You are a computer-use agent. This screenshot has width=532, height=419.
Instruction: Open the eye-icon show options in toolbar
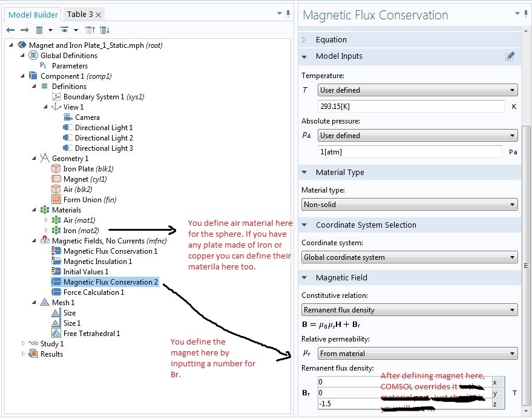tap(64, 30)
